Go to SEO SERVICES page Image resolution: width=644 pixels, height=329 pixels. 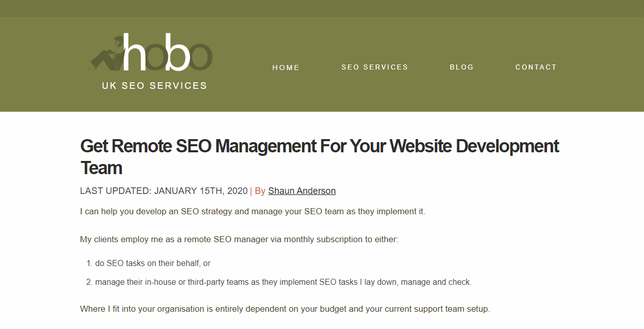(375, 67)
